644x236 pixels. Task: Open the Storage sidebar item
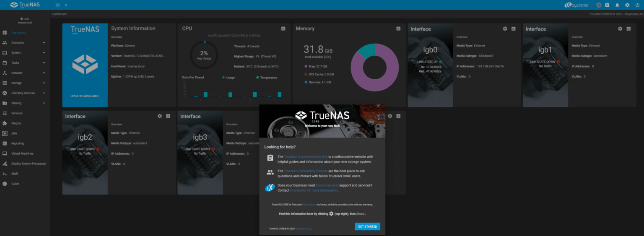(25, 83)
